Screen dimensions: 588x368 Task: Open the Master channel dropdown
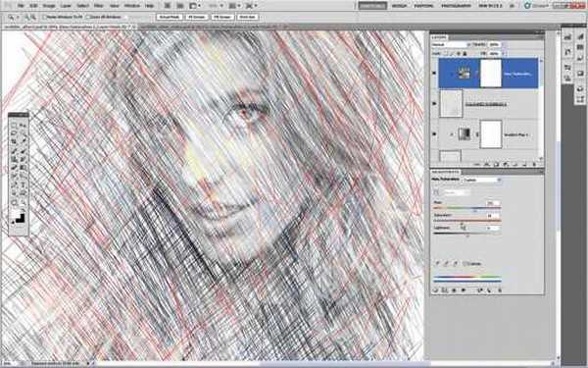(x=457, y=192)
